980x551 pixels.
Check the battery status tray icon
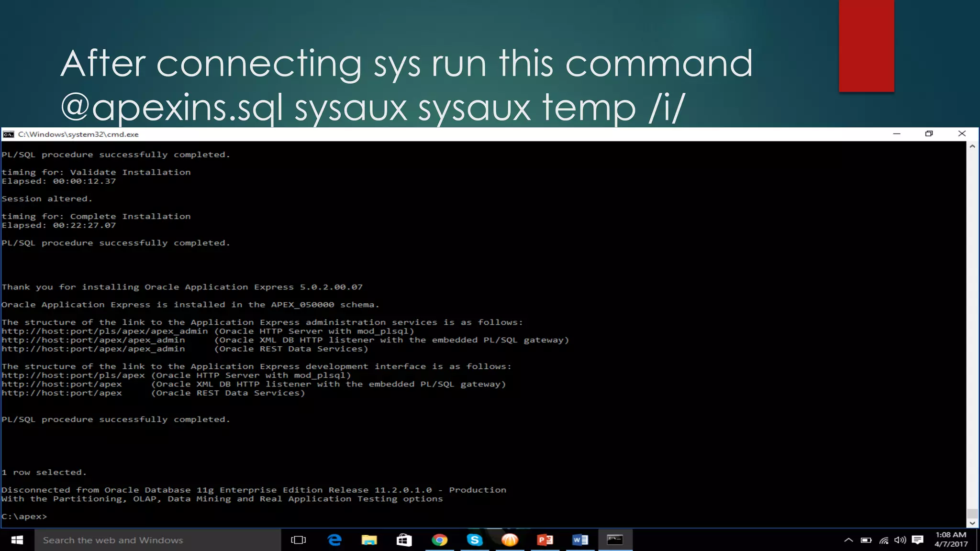click(866, 540)
